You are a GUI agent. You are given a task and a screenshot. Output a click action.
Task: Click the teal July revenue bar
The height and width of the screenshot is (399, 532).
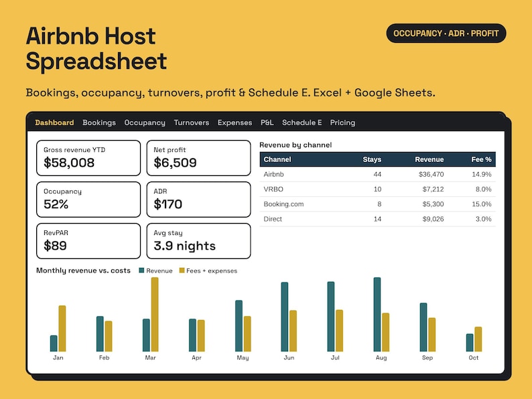pos(331,316)
